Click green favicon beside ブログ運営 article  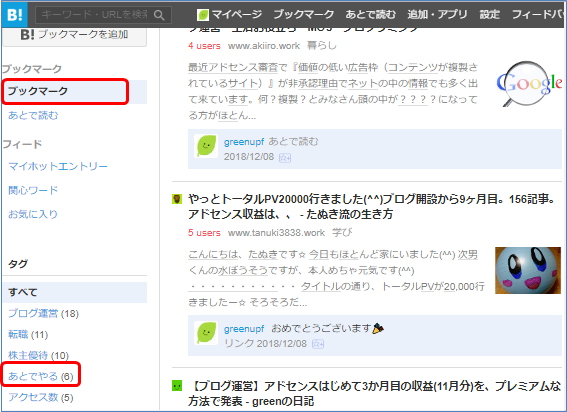pyautogui.click(x=177, y=386)
